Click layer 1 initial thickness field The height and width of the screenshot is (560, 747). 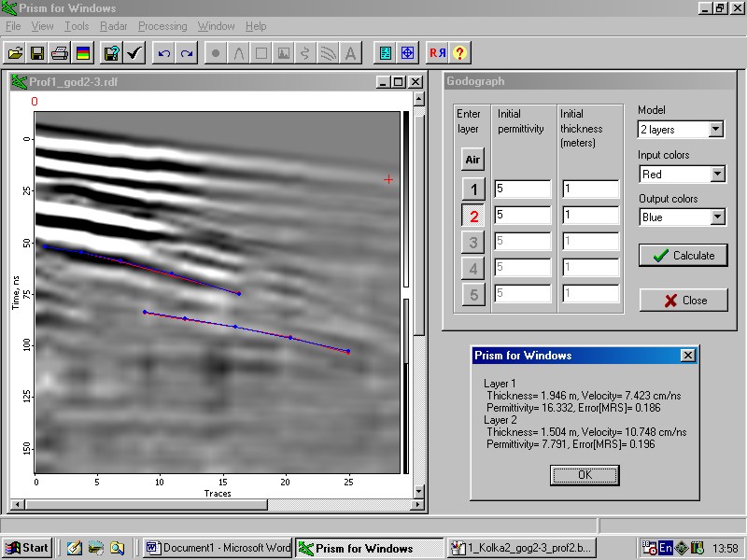[x=591, y=189]
